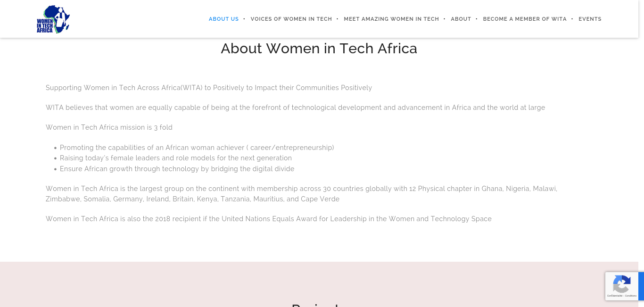Open the reCAPTCHA Conditions link

coord(631,296)
